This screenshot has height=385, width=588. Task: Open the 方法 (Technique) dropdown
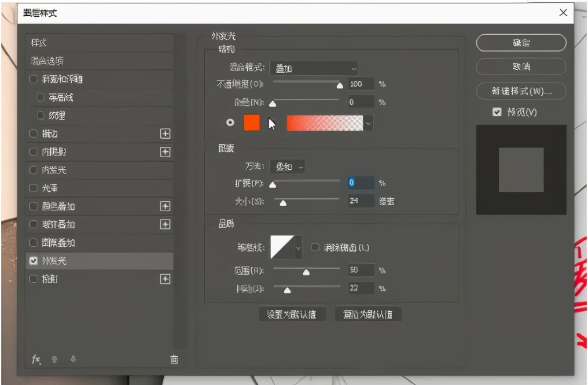coord(288,167)
